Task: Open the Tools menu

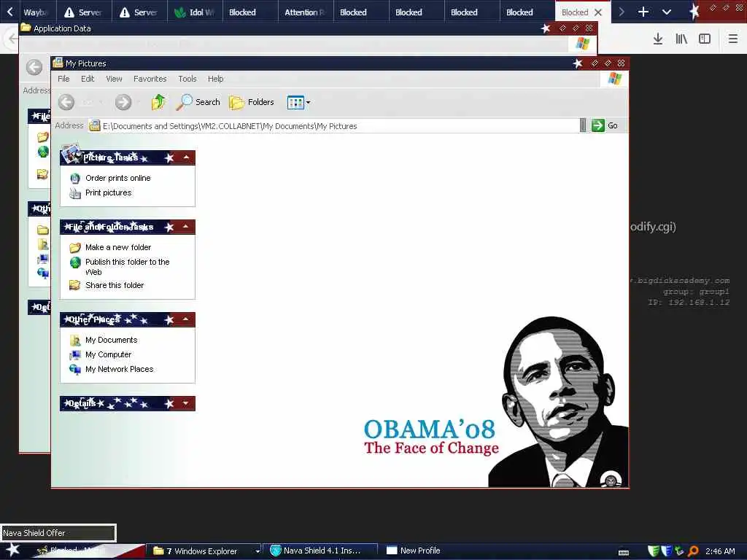Action: point(187,79)
